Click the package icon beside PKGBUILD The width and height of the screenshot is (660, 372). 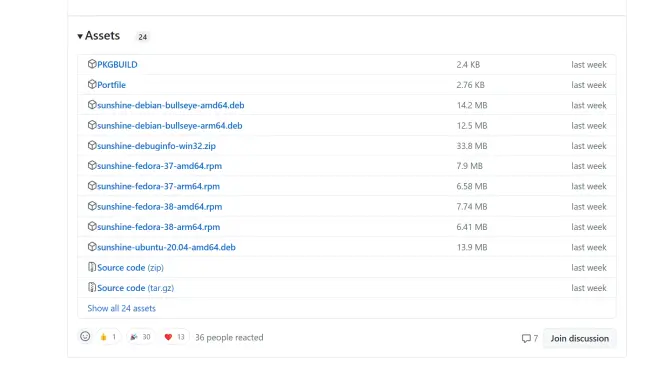[92, 64]
